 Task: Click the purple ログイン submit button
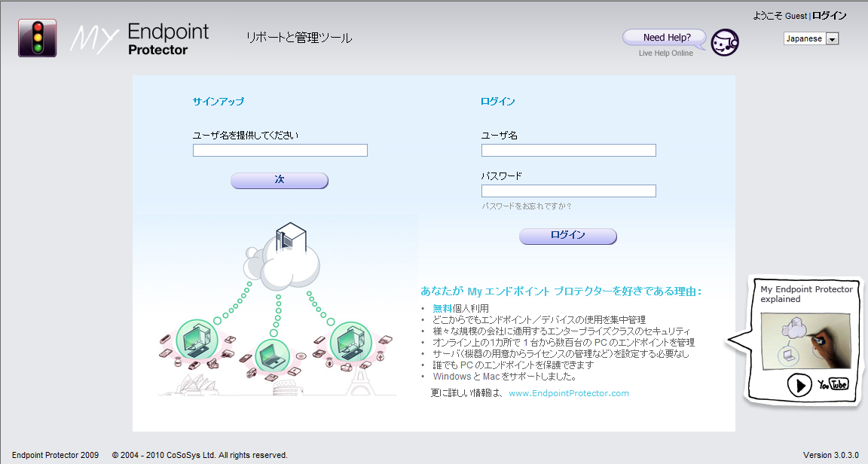(x=568, y=236)
